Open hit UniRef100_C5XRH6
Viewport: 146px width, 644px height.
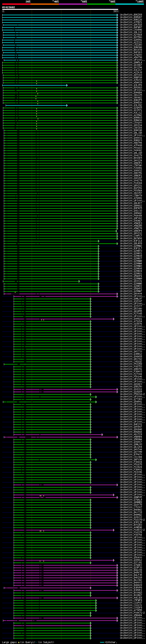click(x=131, y=30)
